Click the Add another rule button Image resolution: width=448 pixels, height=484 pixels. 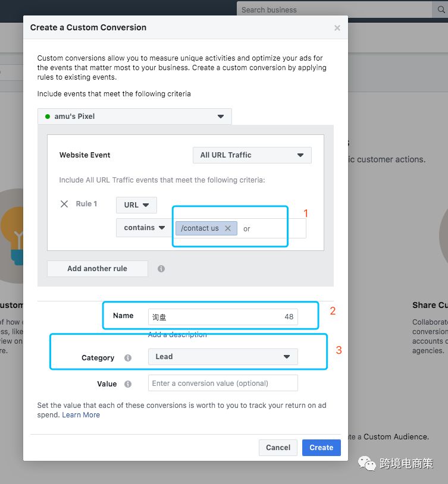point(98,269)
